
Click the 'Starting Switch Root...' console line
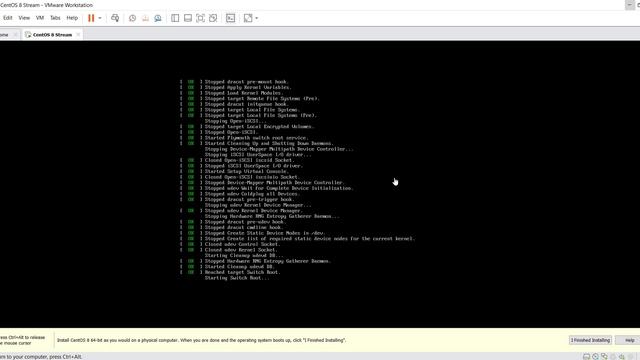click(x=237, y=278)
